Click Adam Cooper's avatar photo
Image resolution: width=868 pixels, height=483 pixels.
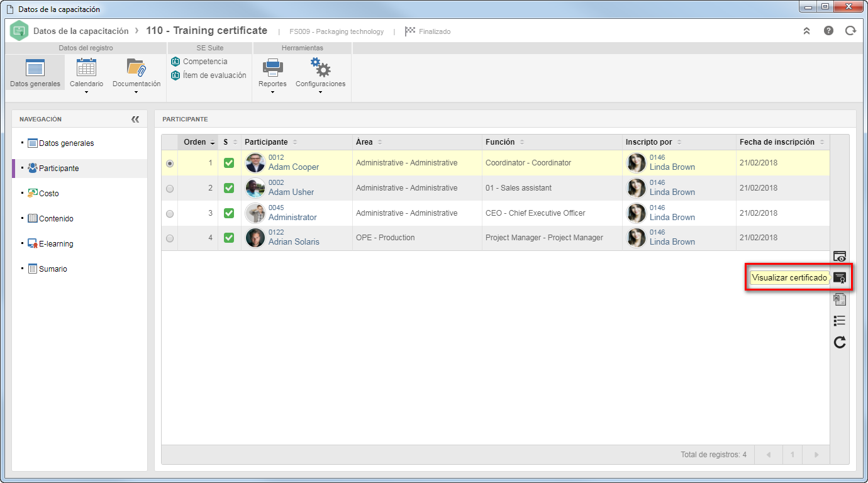pyautogui.click(x=255, y=163)
